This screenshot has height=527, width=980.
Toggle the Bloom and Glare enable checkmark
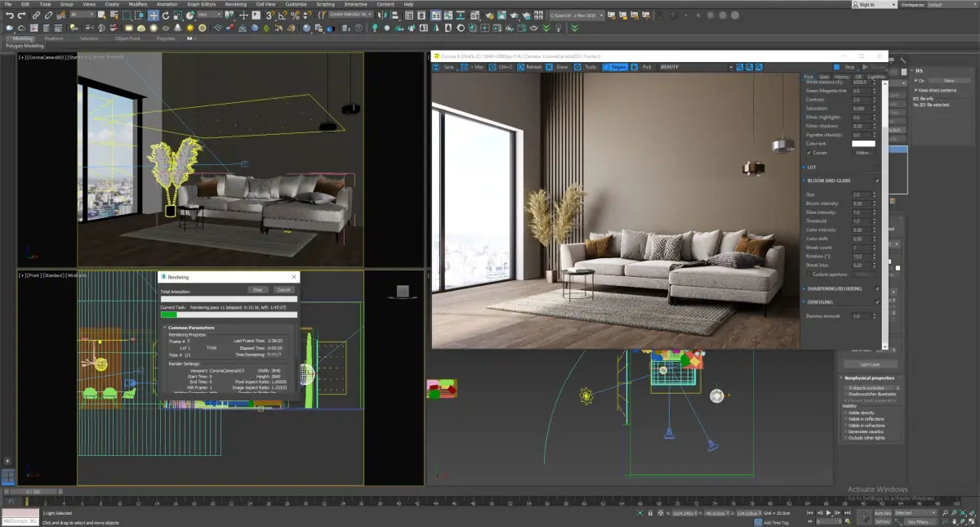click(x=877, y=180)
